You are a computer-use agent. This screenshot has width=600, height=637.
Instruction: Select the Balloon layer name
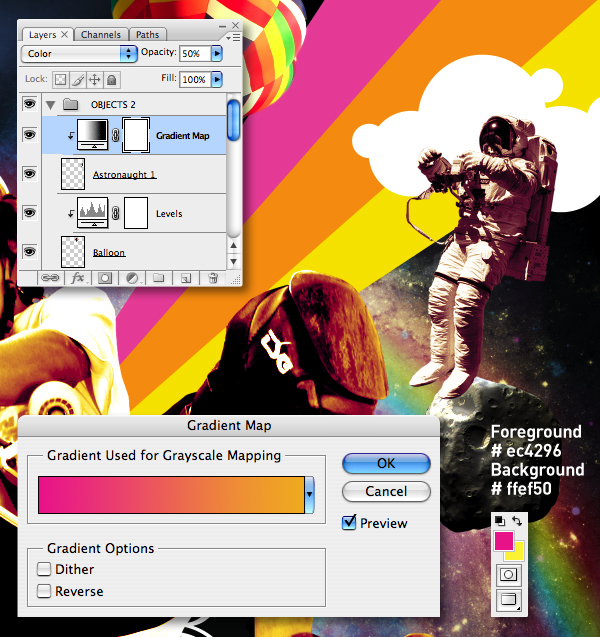(109, 252)
